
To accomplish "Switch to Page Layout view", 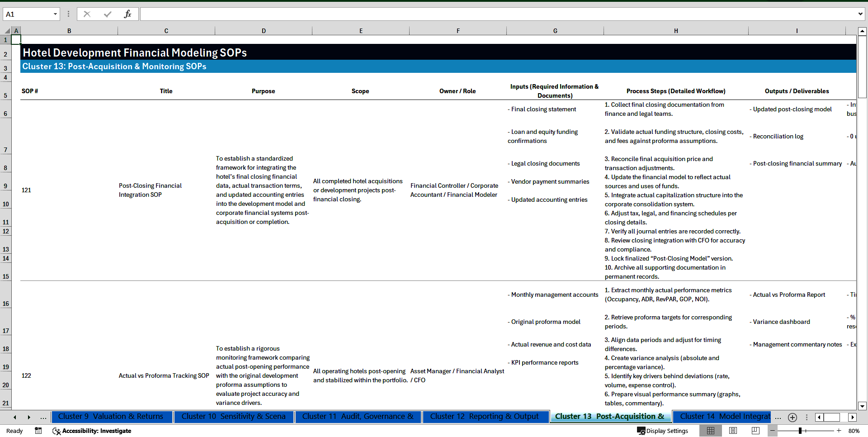I will point(733,431).
